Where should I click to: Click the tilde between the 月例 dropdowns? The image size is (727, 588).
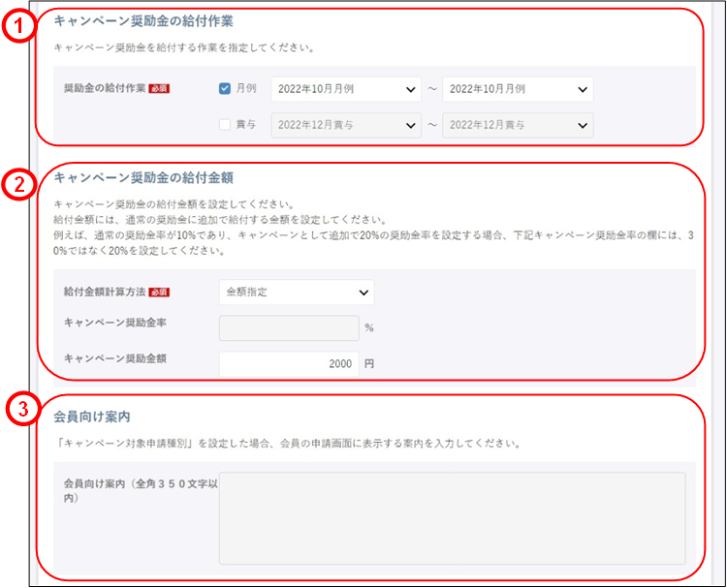[431, 89]
